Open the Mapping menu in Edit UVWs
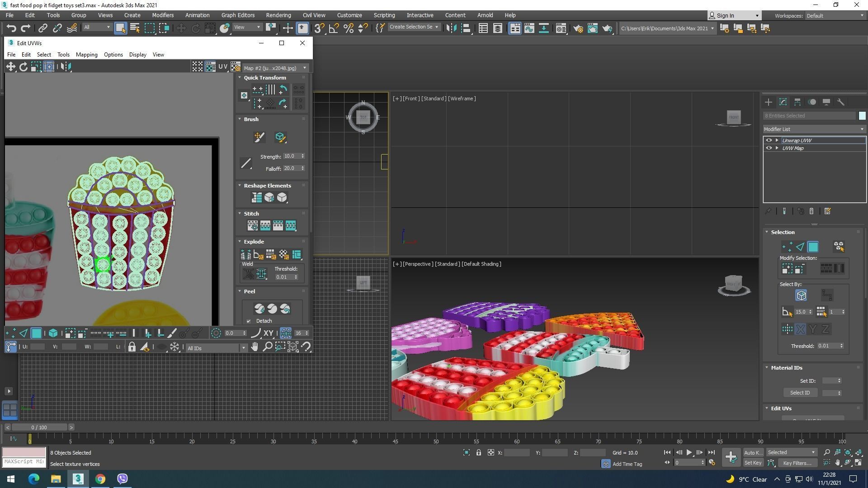Screen dimensions: 868x488 point(86,55)
